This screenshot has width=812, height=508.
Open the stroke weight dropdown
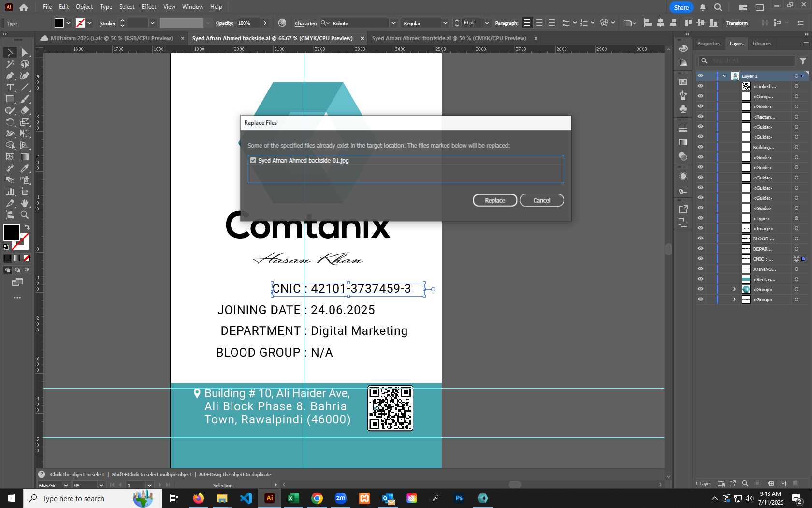pos(152,23)
